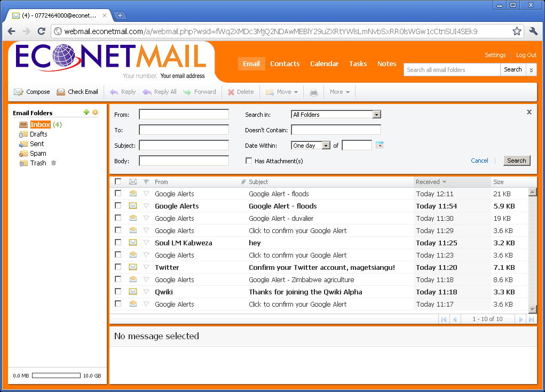Viewport: 545px width, 392px height.
Task: Open the date picker calendar icon
Action: coord(379,145)
